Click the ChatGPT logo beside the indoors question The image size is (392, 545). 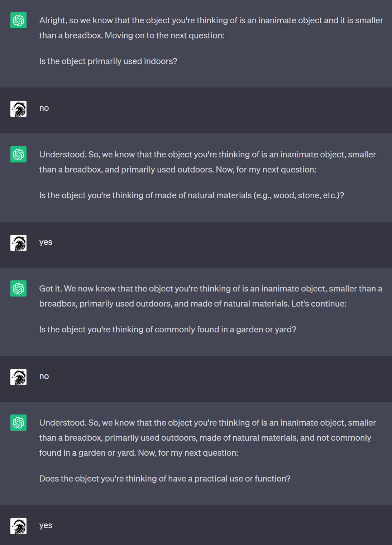tap(18, 20)
